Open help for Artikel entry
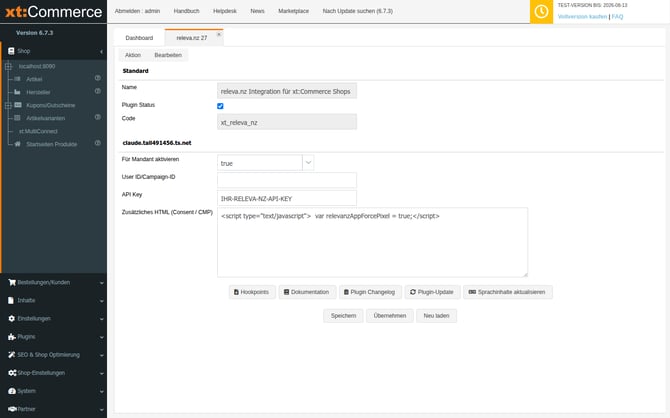Screen dimensions: 670x418 click(x=97, y=78)
